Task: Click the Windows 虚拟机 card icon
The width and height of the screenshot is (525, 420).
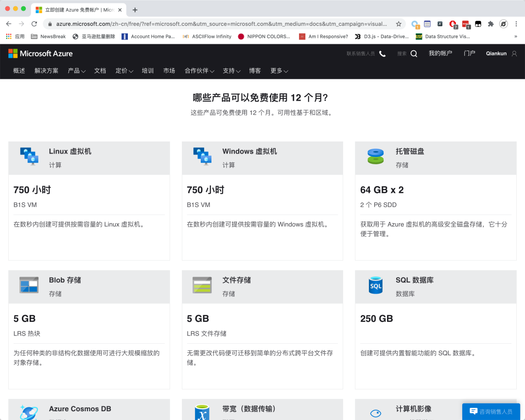Action: pyautogui.click(x=202, y=157)
